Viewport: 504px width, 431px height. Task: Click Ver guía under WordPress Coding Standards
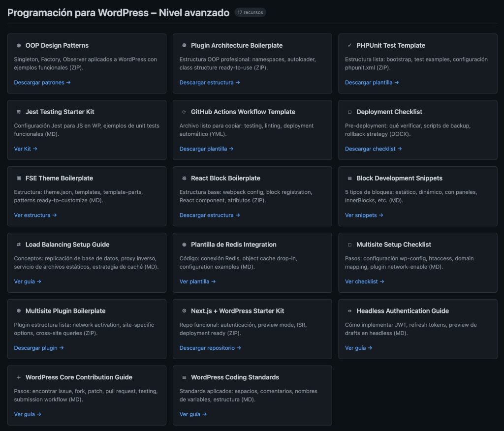tap(193, 414)
